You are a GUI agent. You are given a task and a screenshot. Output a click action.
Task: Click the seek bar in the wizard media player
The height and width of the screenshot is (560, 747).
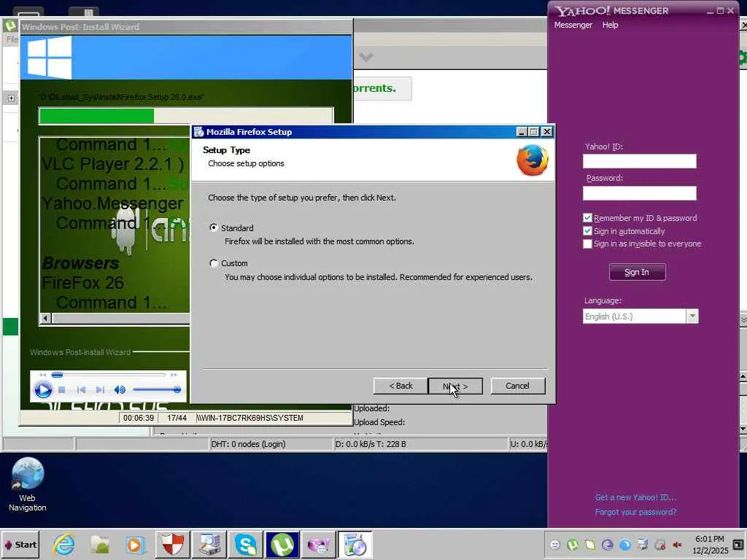109,375
